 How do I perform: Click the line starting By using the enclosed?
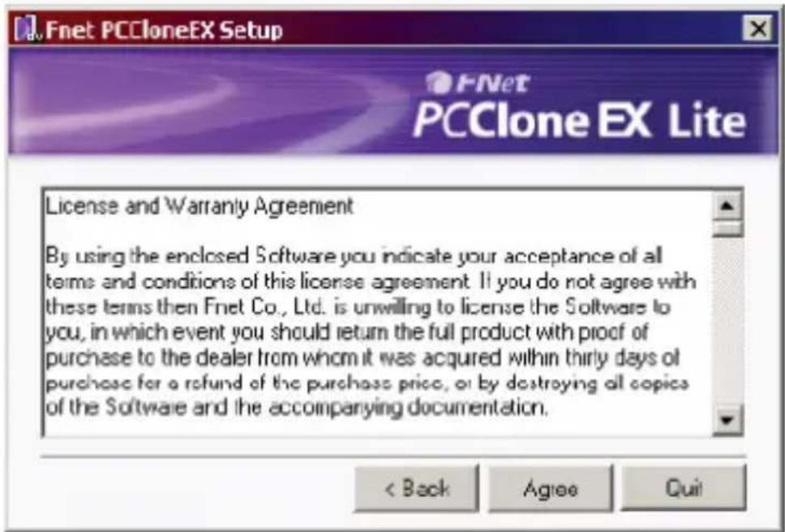click(354, 257)
